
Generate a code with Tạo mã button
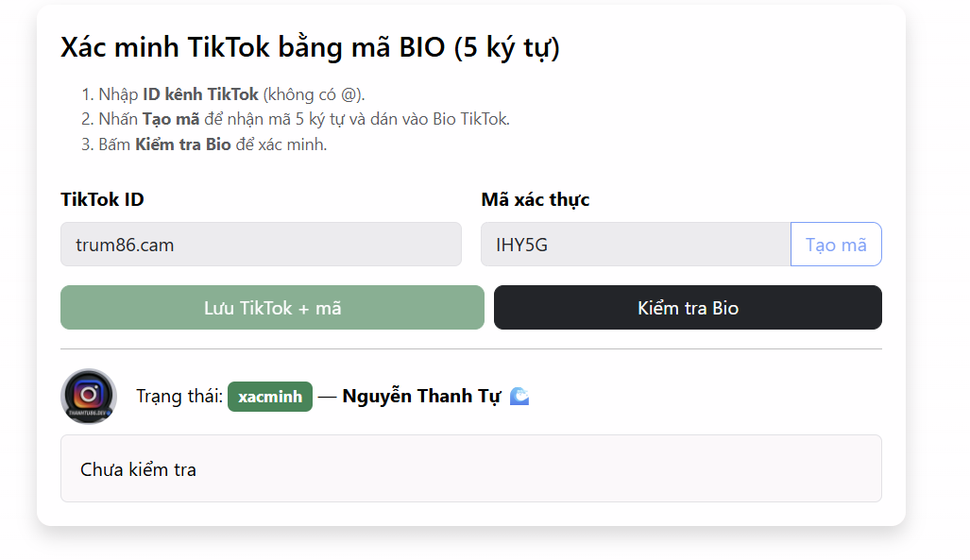click(836, 245)
